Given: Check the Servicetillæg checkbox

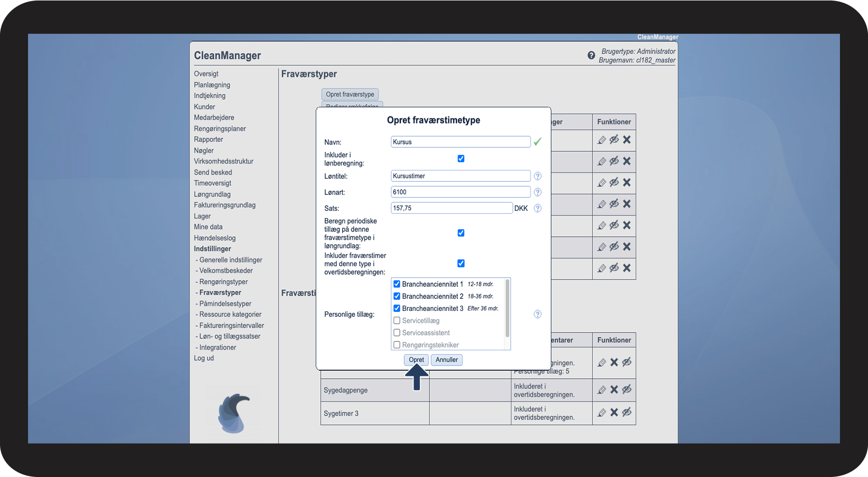Looking at the screenshot, I should coord(397,320).
